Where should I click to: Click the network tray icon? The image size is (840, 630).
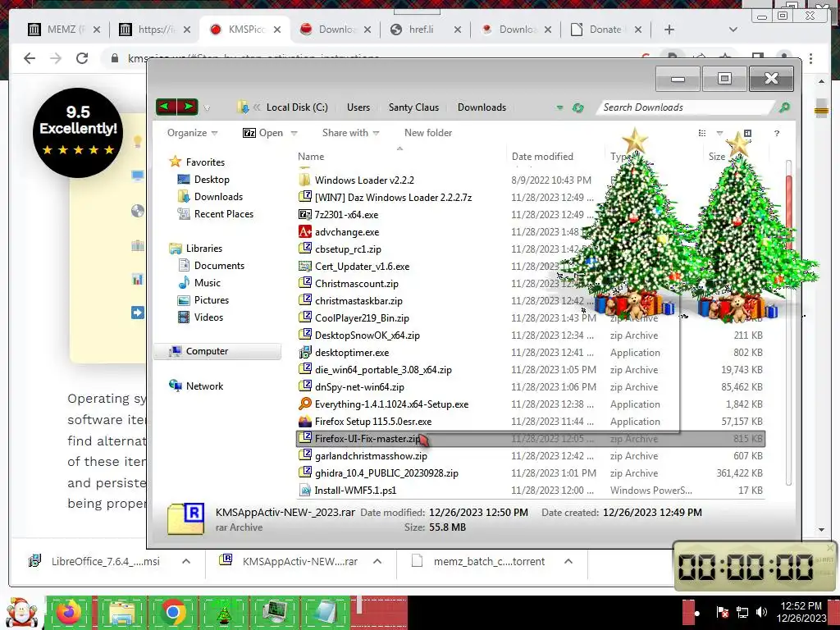[742, 612]
